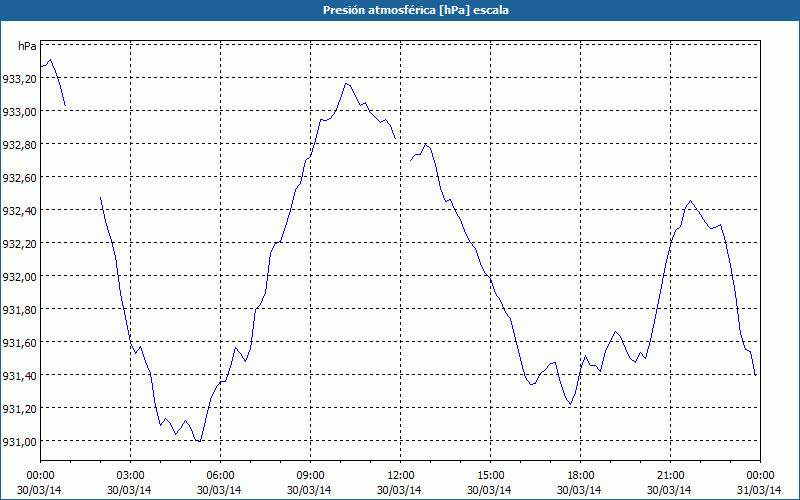Click the 09:00 time axis label
800x500 pixels.
(310, 476)
